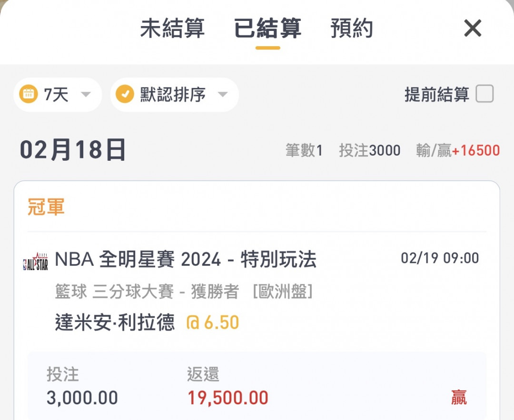
Task: Open the 預約 tab
Action: (351, 28)
